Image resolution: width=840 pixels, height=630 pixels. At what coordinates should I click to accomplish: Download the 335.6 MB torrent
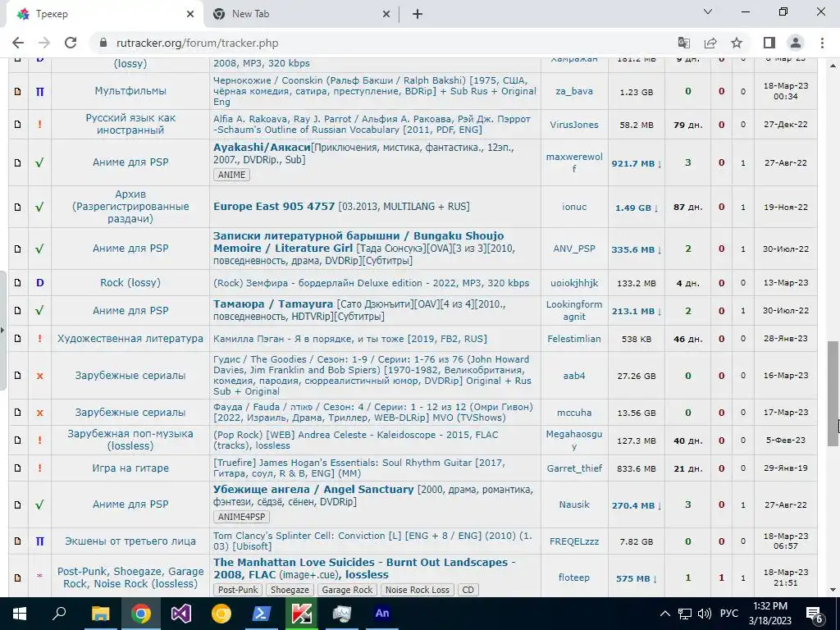[637, 249]
